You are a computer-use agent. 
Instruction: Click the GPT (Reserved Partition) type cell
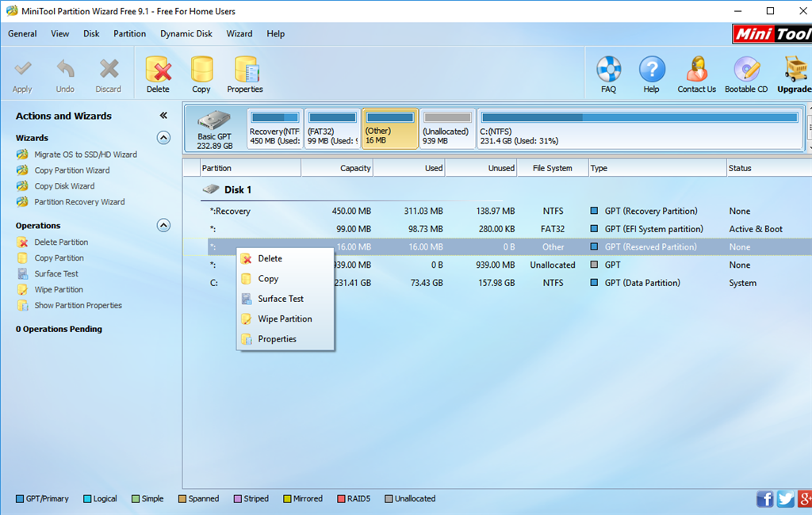650,247
